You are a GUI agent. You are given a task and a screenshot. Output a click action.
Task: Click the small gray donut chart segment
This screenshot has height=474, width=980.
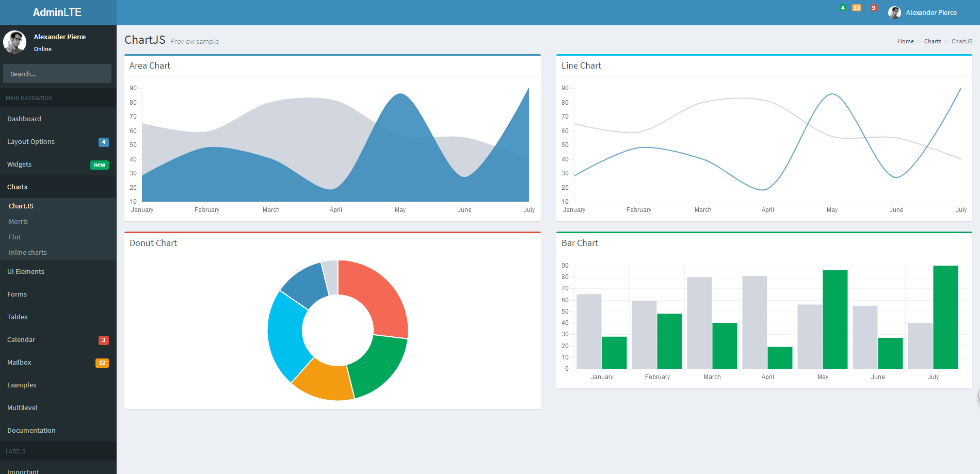click(331, 277)
